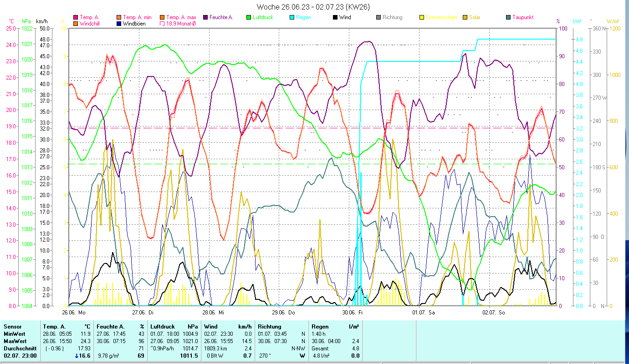Click the maximum humidity value '96'
This screenshot has width=629, height=364.
[x=141, y=341]
